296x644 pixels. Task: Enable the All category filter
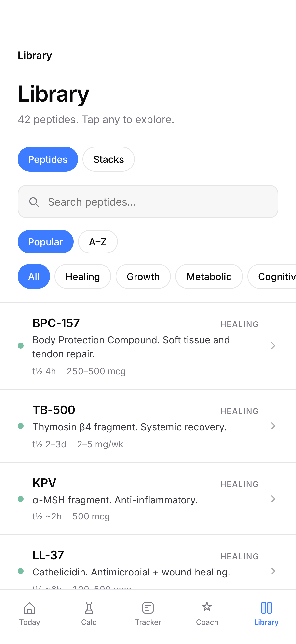(x=34, y=276)
